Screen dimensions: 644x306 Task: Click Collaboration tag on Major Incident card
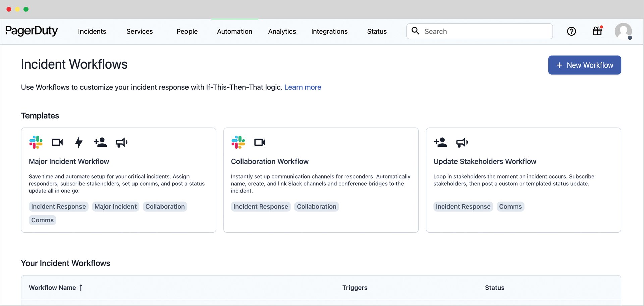165,207
